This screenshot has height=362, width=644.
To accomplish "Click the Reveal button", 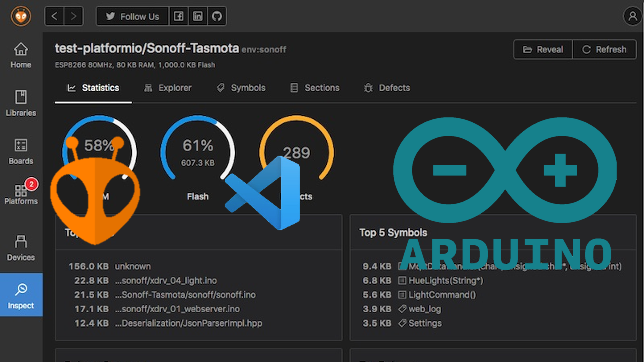I will (543, 49).
